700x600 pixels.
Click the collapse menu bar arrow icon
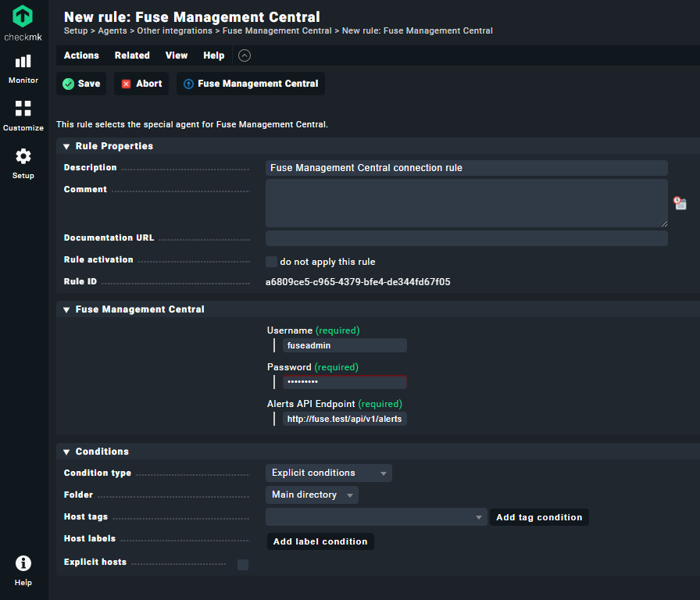[245, 55]
